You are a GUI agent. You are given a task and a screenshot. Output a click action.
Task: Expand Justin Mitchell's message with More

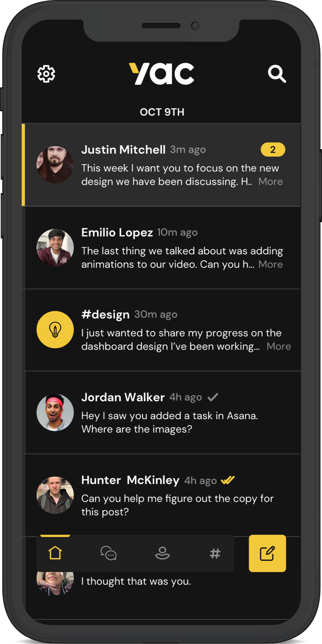tap(270, 182)
